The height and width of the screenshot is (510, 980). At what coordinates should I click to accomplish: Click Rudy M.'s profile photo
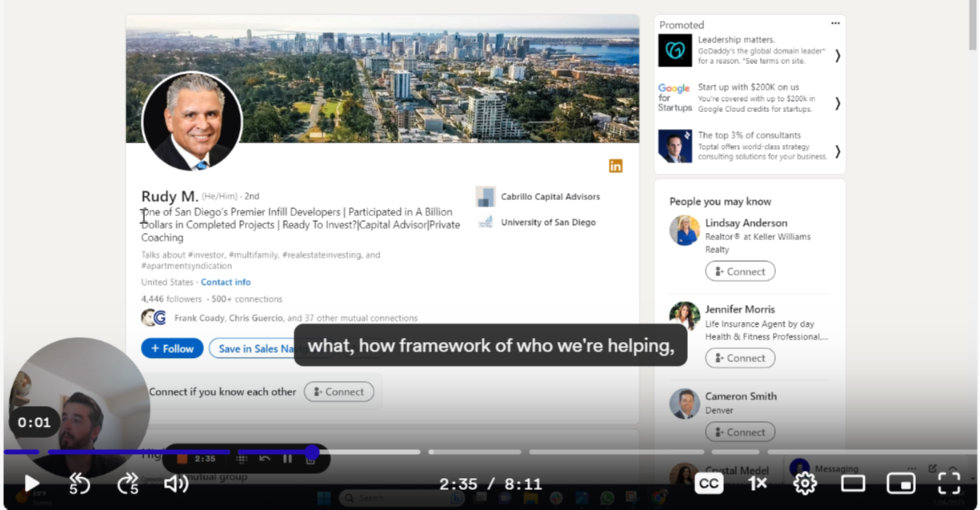pos(192,122)
